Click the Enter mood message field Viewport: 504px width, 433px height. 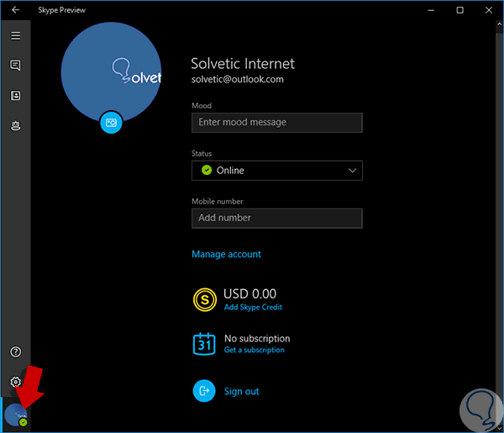(x=277, y=123)
